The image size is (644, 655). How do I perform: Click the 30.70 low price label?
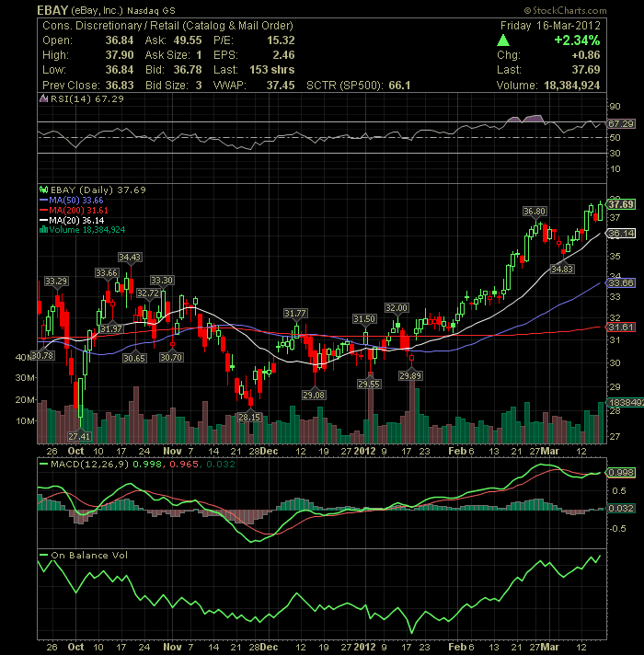(x=171, y=358)
